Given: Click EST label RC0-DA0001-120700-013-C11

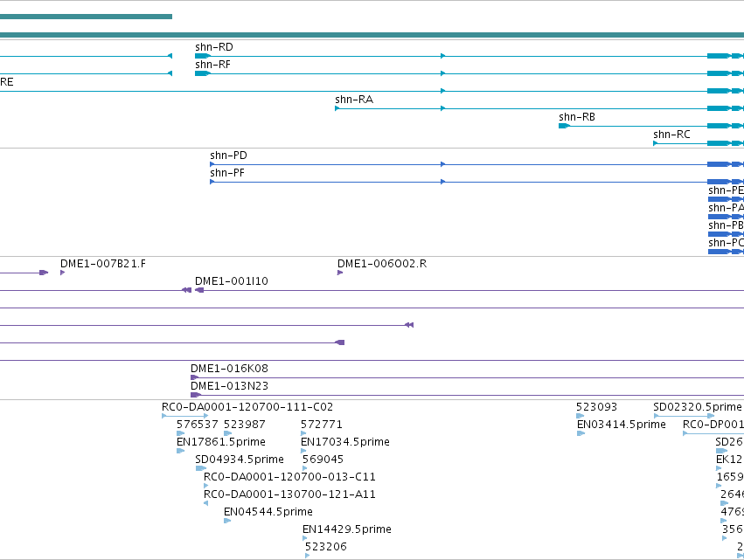Looking at the screenshot, I should tap(289, 476).
